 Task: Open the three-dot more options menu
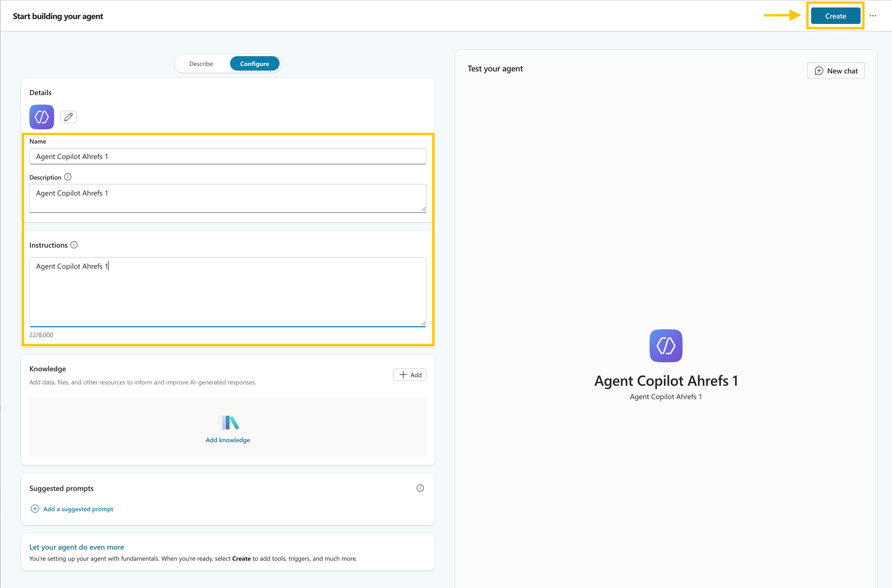coord(872,16)
